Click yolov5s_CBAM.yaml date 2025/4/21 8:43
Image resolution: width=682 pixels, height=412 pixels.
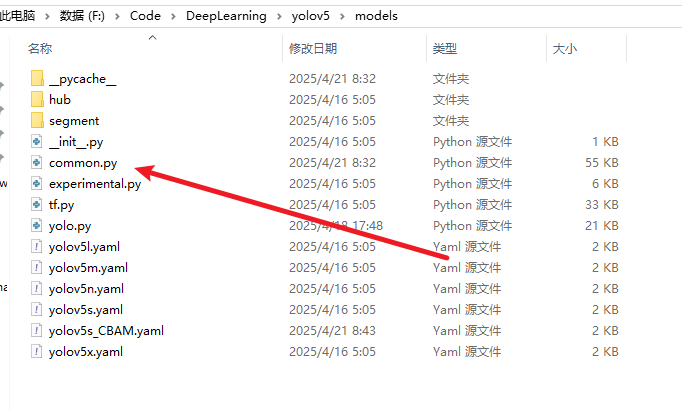pos(332,331)
